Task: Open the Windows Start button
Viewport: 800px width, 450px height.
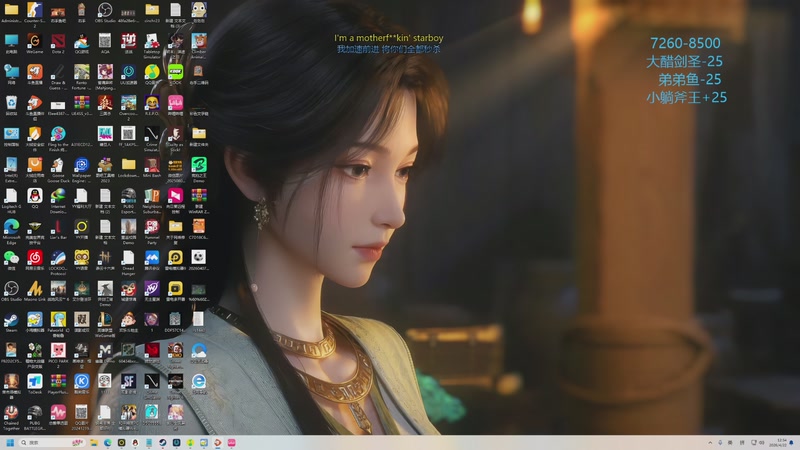Action: pyautogui.click(x=10, y=442)
